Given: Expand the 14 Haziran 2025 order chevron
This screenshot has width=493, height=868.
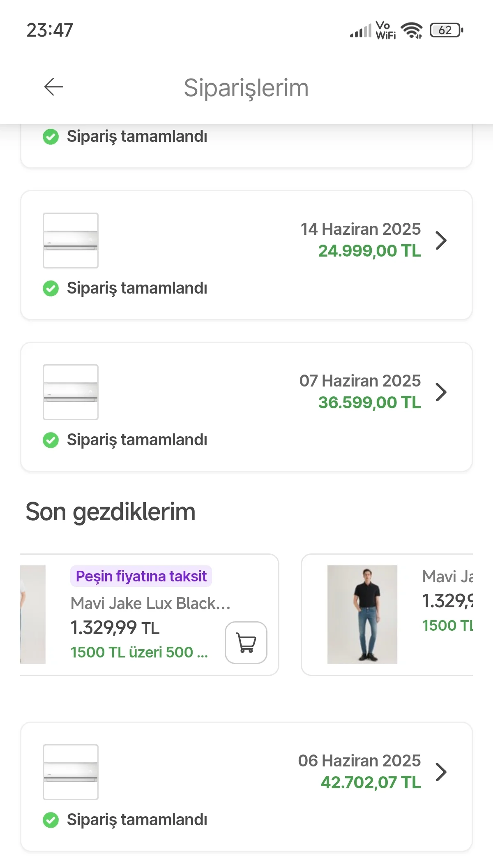Looking at the screenshot, I should pos(441,241).
